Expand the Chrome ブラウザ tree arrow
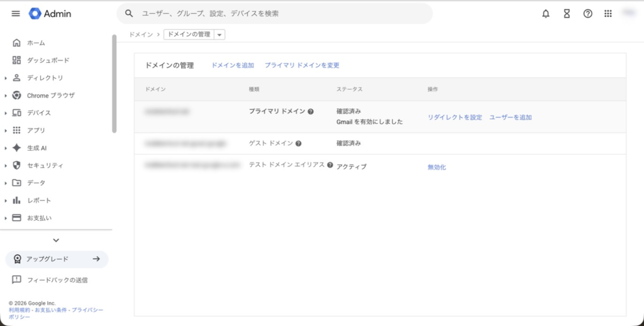644x326 pixels. pyautogui.click(x=6, y=95)
